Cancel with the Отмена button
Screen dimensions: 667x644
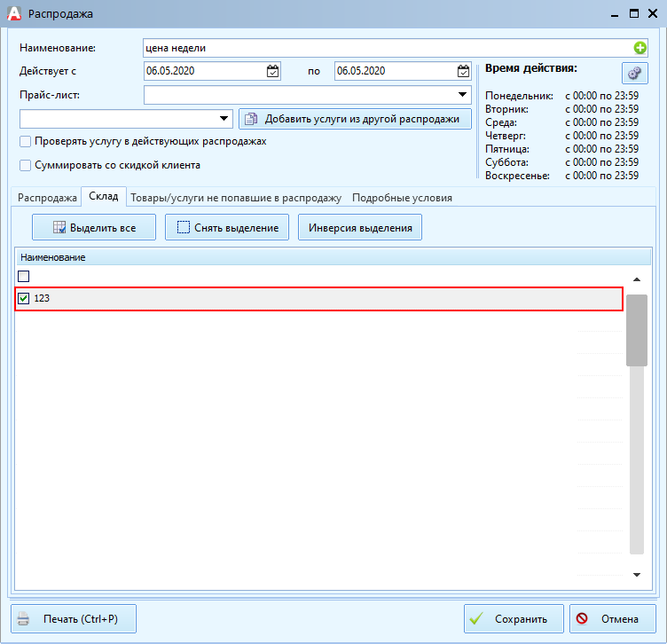[613, 619]
